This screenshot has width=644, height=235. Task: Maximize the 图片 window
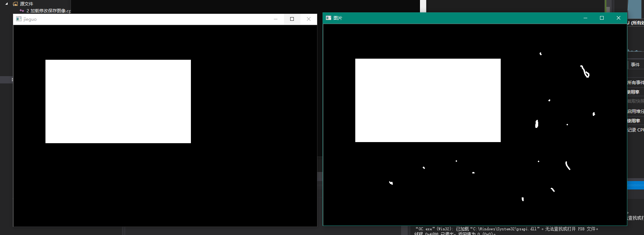[x=602, y=18]
